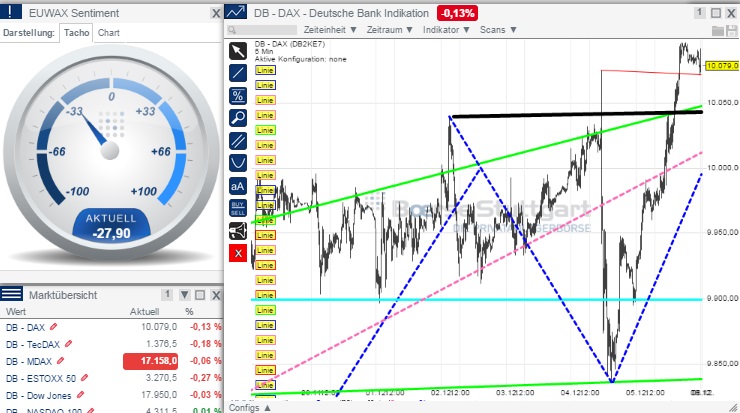Open the Zeitraum dropdown
This screenshot has height=413, width=740.
[x=390, y=30]
